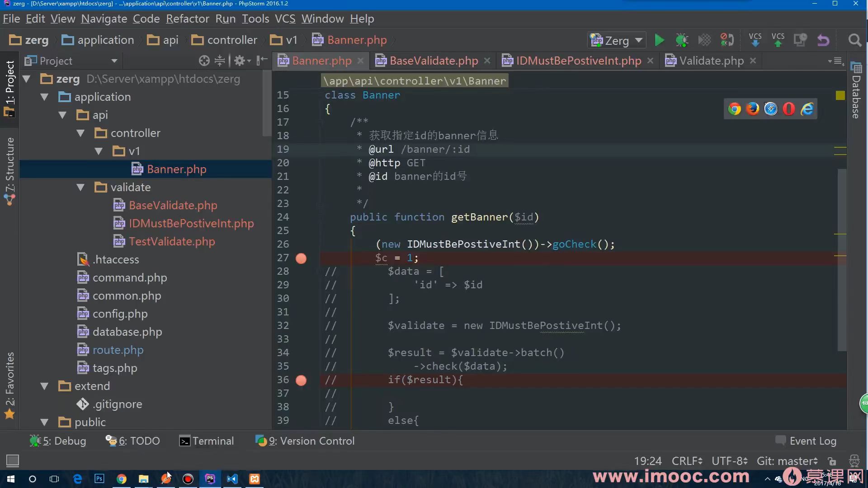Open the Terminal tool window
The width and height of the screenshot is (868, 488).
click(x=207, y=441)
